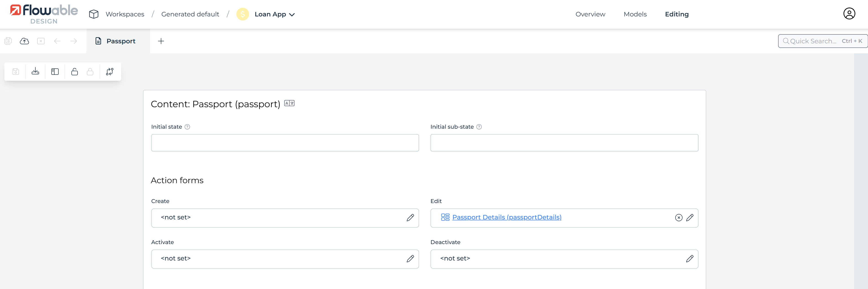Edit the Create action form

(410, 218)
